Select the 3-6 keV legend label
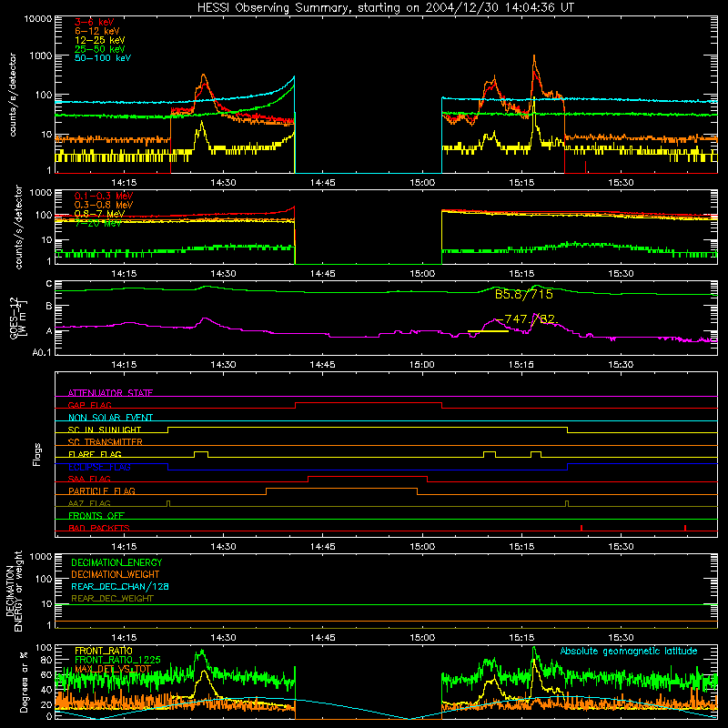This screenshot has width=728, height=728. coord(94,22)
